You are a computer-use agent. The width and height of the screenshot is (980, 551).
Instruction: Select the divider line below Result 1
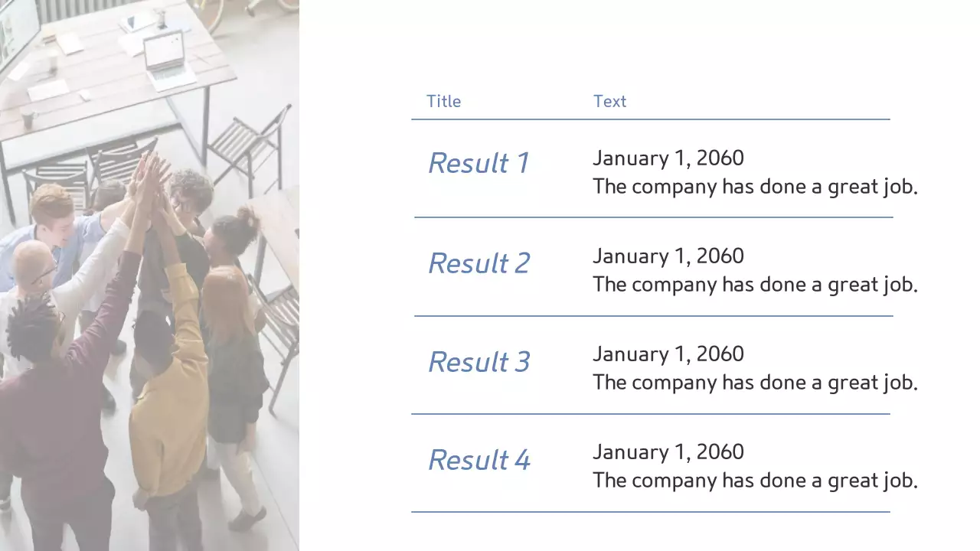pos(653,217)
